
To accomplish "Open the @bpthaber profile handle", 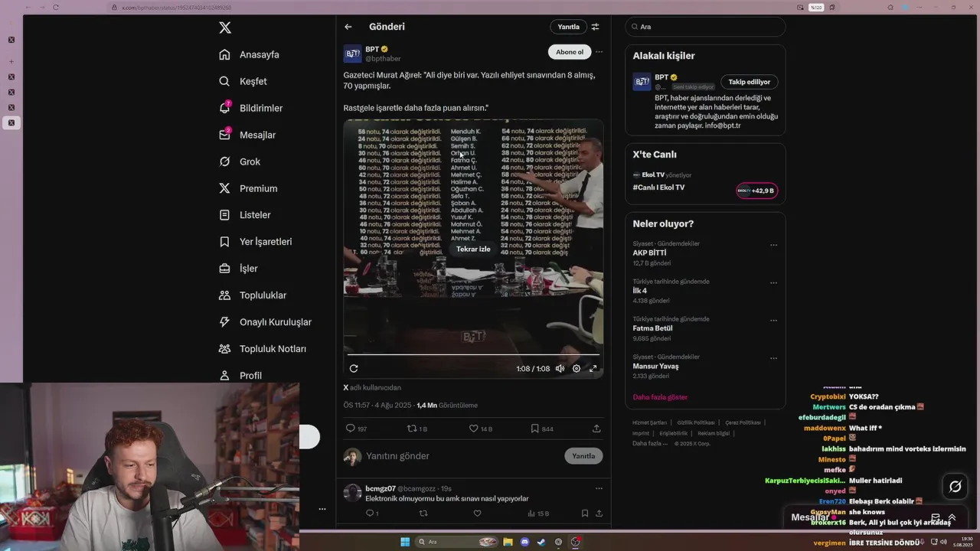I will click(383, 59).
